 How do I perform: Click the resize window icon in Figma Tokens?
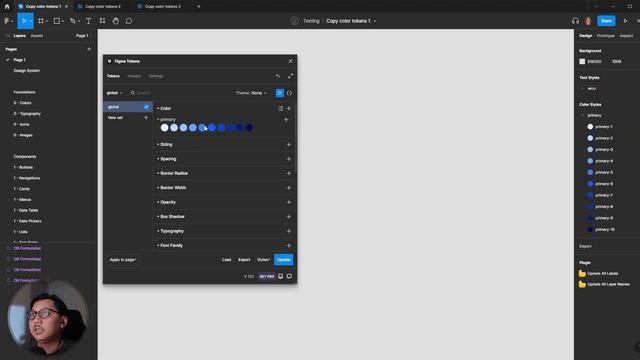[290, 76]
